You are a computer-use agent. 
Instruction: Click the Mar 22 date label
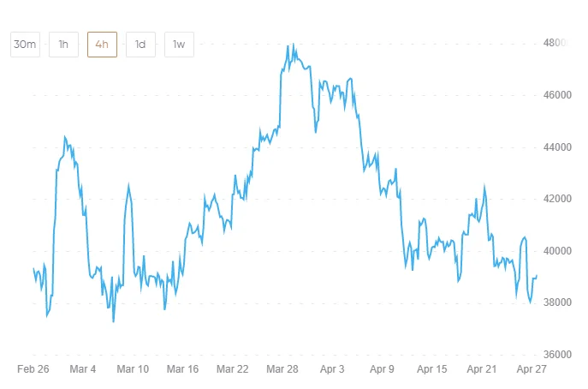coord(233,368)
